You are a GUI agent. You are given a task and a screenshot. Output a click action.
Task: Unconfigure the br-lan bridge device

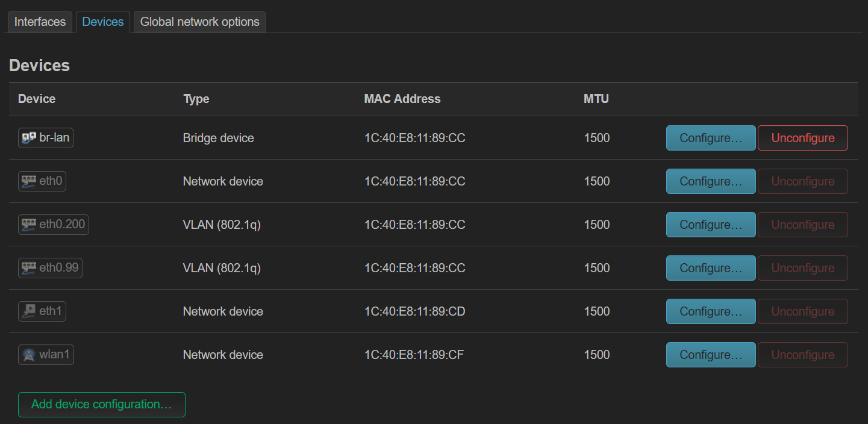point(802,138)
